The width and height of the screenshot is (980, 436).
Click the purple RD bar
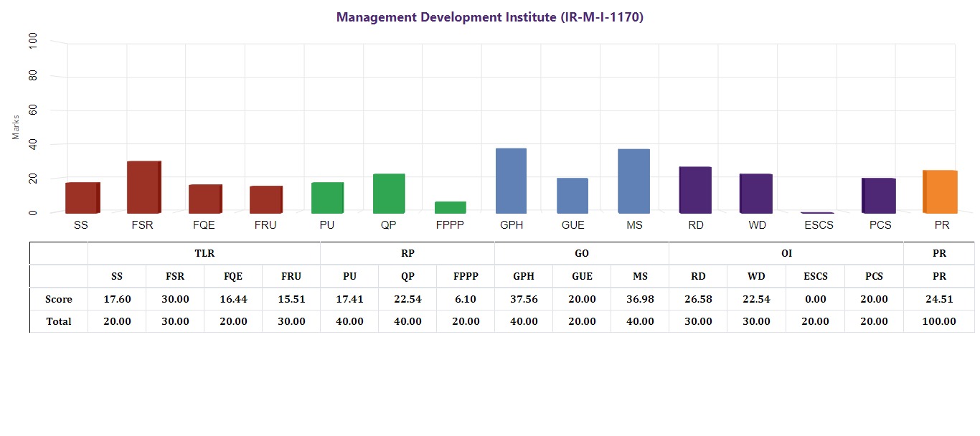coord(695,190)
